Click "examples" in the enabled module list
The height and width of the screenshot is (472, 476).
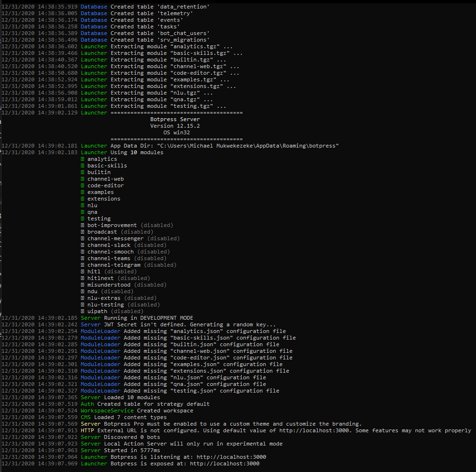click(101, 192)
